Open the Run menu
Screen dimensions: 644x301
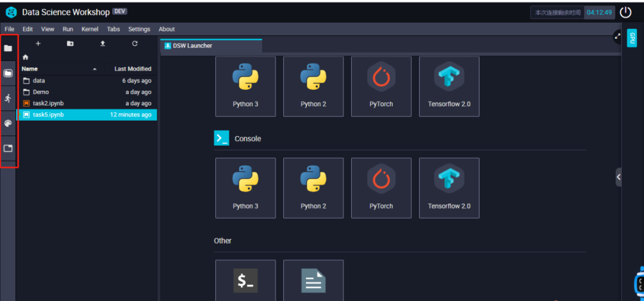[68, 29]
